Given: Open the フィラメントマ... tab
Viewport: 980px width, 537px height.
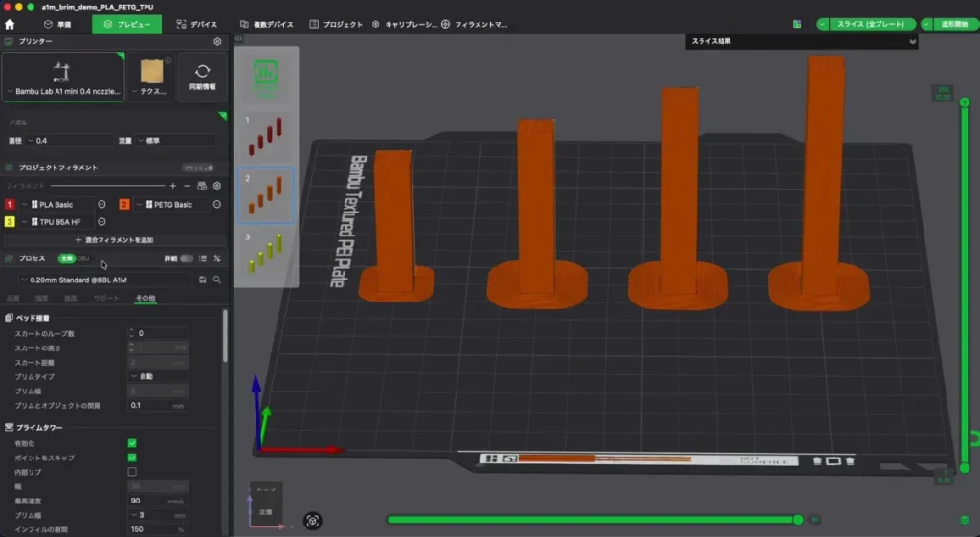Looking at the screenshot, I should coord(475,24).
